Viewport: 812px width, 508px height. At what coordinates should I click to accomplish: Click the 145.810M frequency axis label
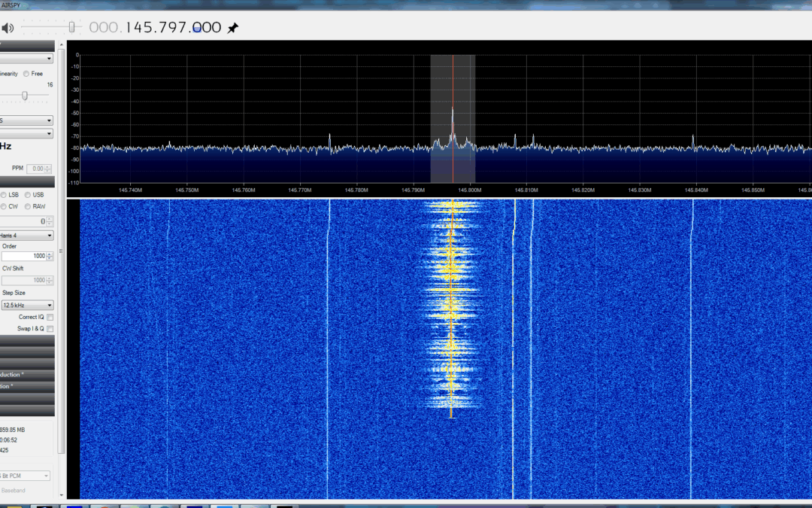click(x=526, y=190)
